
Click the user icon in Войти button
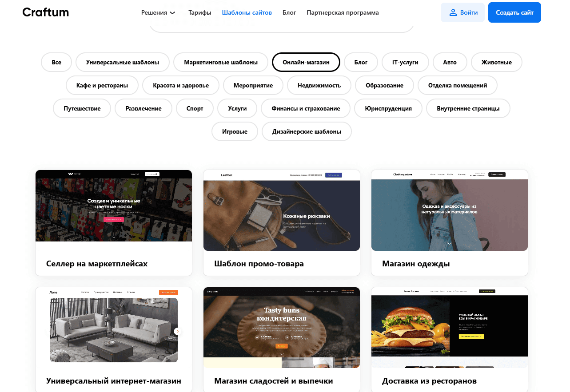(453, 12)
